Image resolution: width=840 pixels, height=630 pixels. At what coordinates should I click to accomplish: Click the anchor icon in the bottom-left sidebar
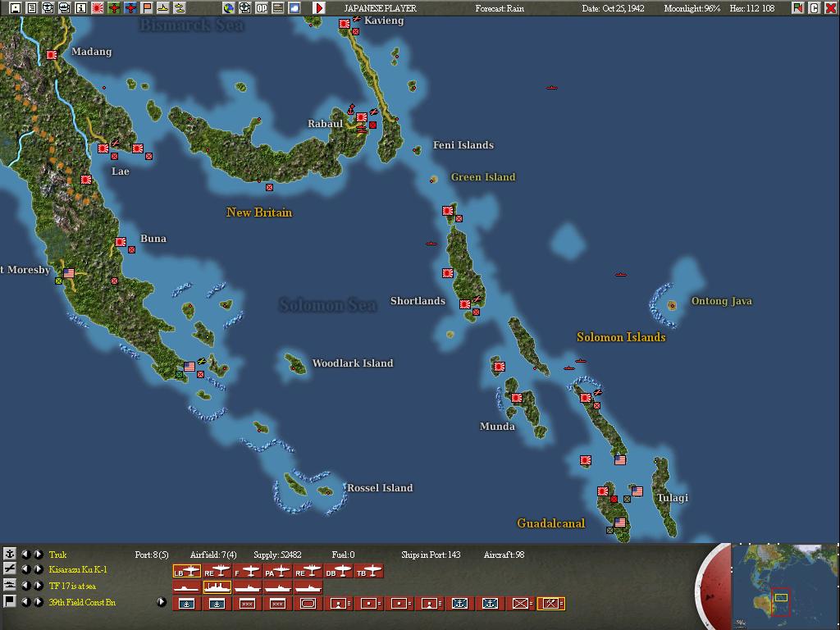point(10,554)
